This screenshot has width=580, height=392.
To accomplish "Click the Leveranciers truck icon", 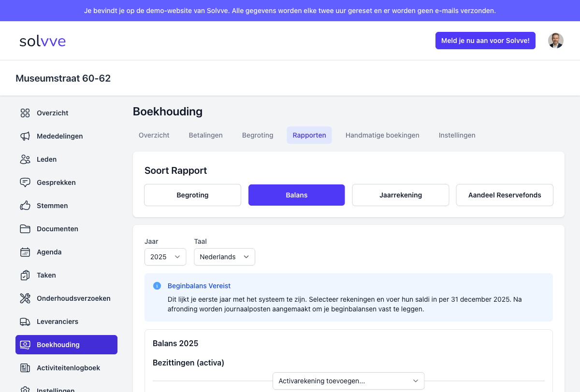I will click(x=25, y=322).
